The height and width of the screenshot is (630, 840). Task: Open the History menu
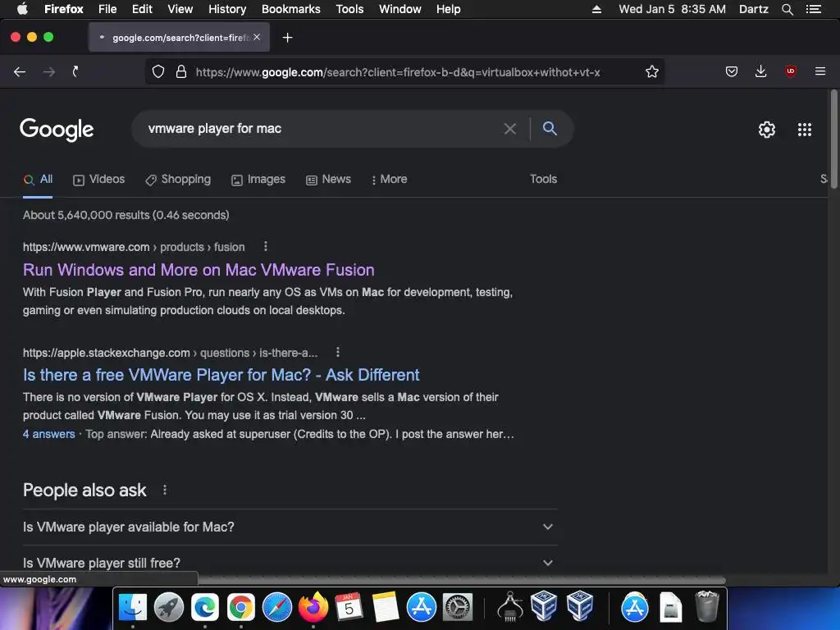227,9
